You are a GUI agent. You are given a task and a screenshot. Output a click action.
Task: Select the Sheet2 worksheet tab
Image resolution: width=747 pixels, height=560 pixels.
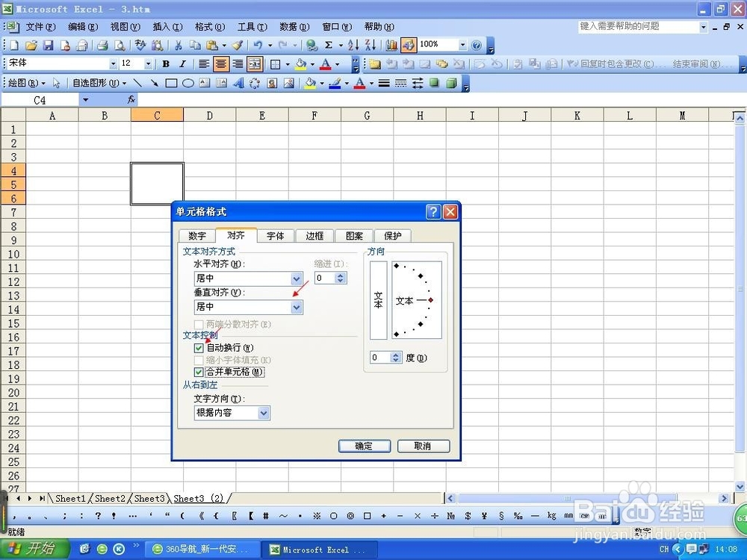click(110, 499)
